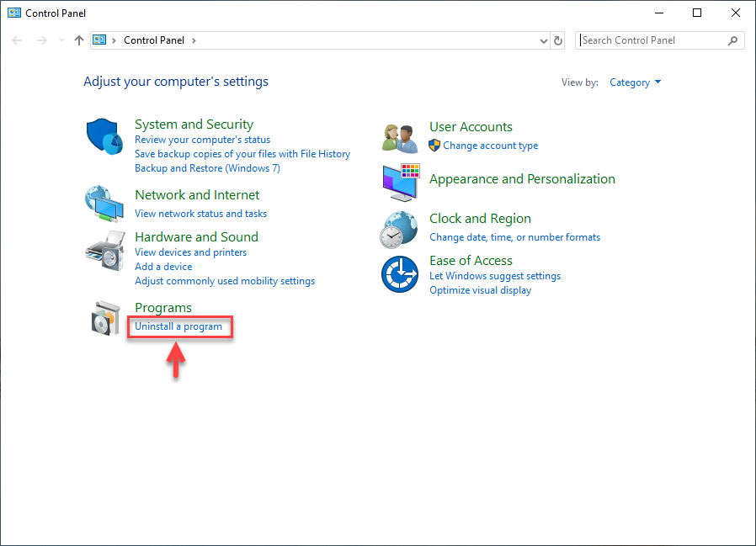The height and width of the screenshot is (546, 756).
Task: Expand the address bar history dropdown
Action: (543, 41)
